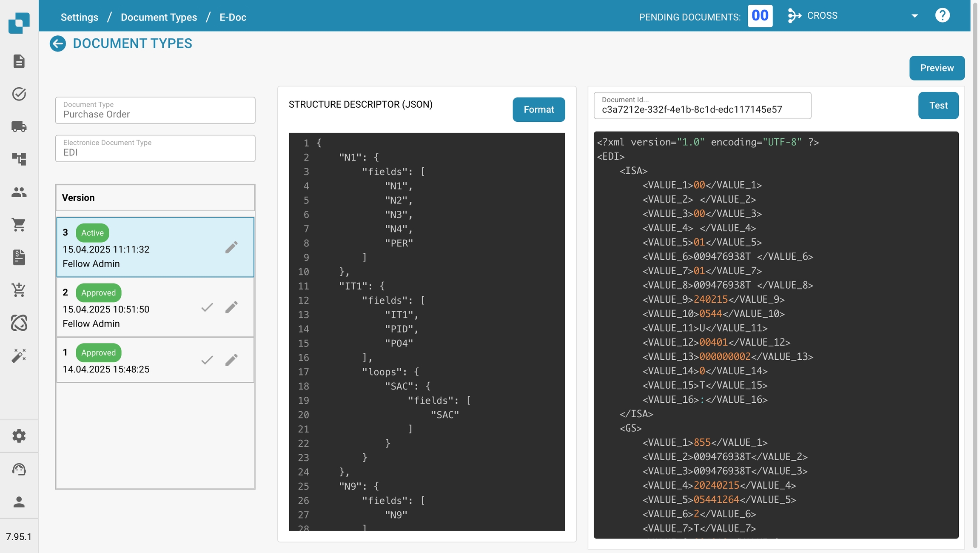980x553 pixels.
Task: Open the support headset sidebar icon
Action: click(x=19, y=469)
